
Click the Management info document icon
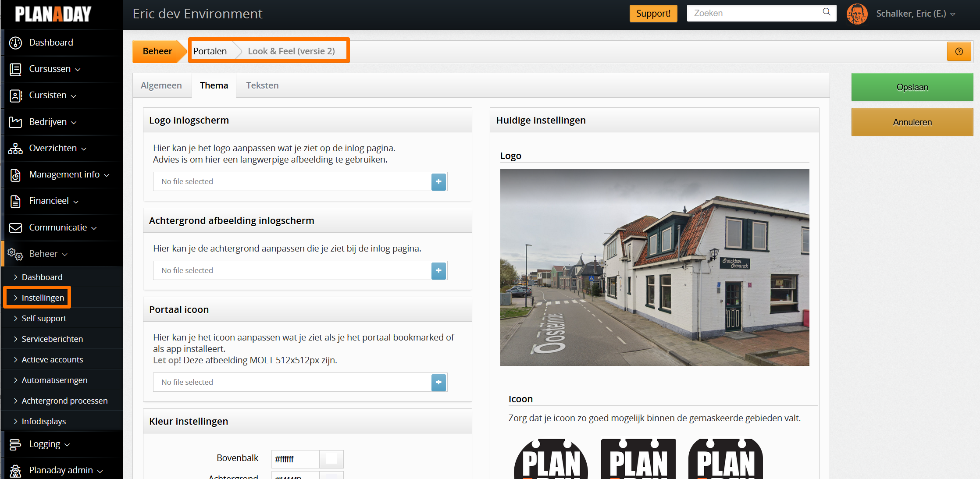[15, 175]
